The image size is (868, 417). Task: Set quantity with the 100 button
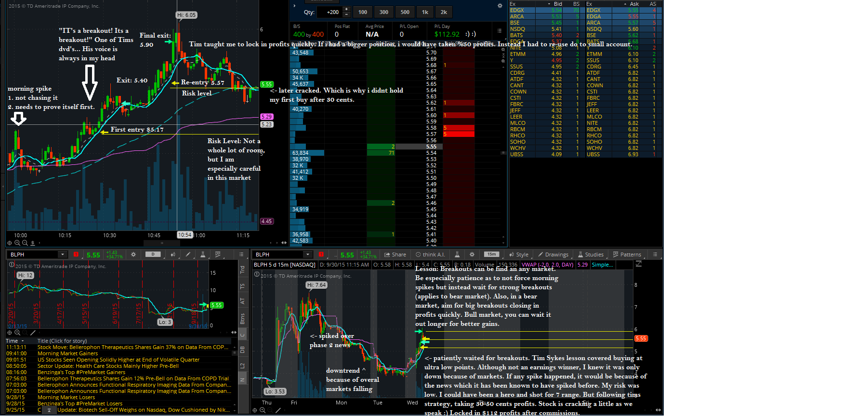click(363, 12)
